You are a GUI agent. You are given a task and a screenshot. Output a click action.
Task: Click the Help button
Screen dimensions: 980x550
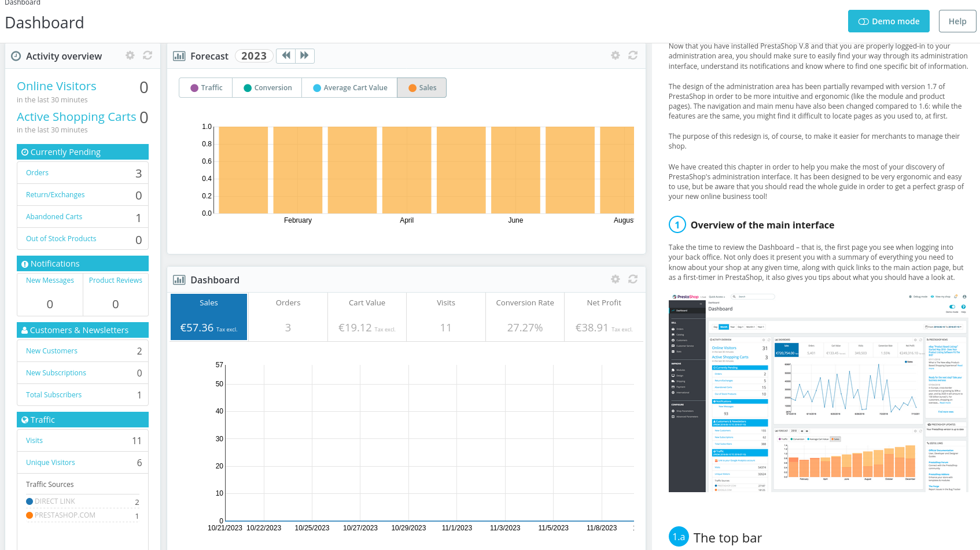957,21
